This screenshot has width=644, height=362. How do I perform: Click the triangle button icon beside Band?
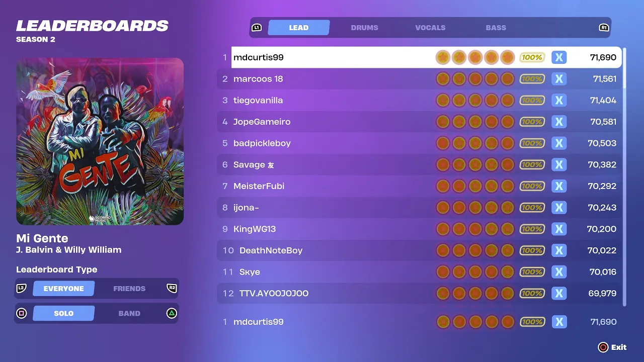[172, 313]
